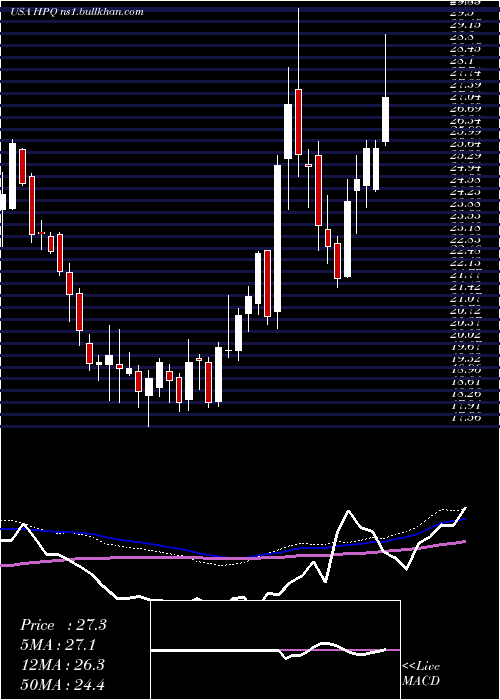Click the 20.72 price axis label

[x=464, y=311]
